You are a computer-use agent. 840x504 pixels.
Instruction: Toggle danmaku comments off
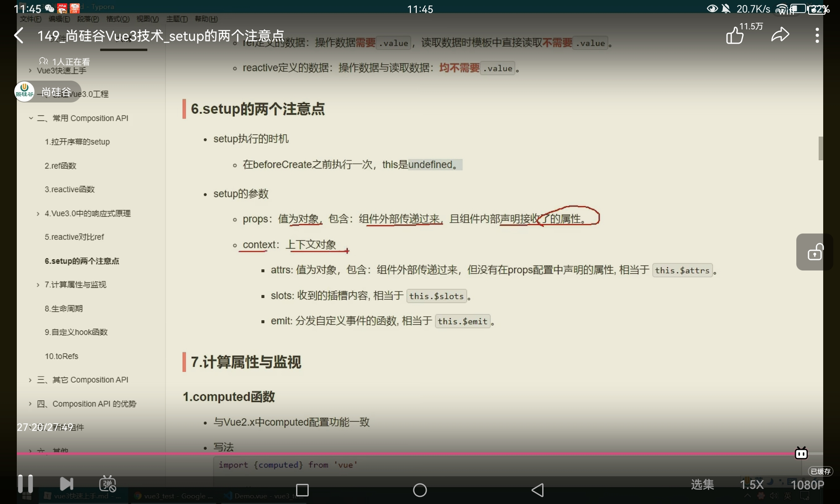[108, 484]
